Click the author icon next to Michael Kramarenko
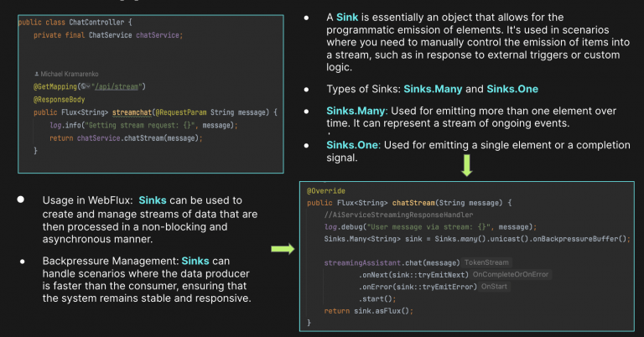Image resolution: width=644 pixels, height=337 pixels. click(36, 75)
